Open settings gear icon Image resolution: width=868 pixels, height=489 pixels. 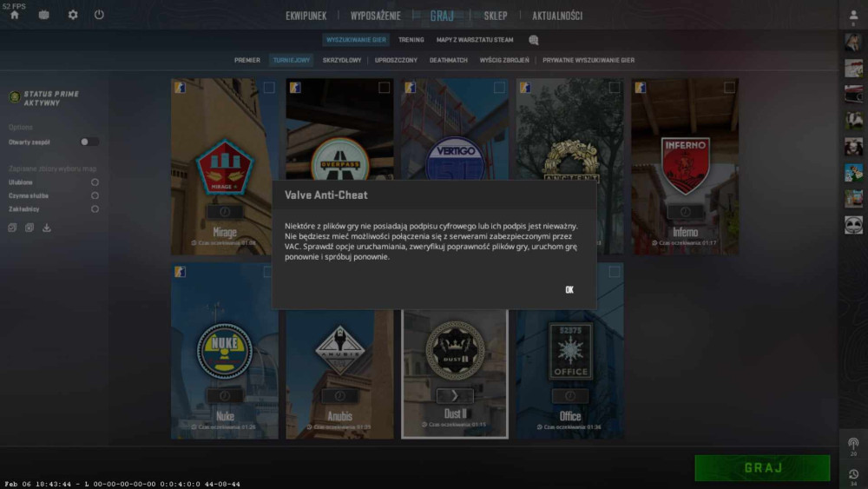tap(73, 15)
